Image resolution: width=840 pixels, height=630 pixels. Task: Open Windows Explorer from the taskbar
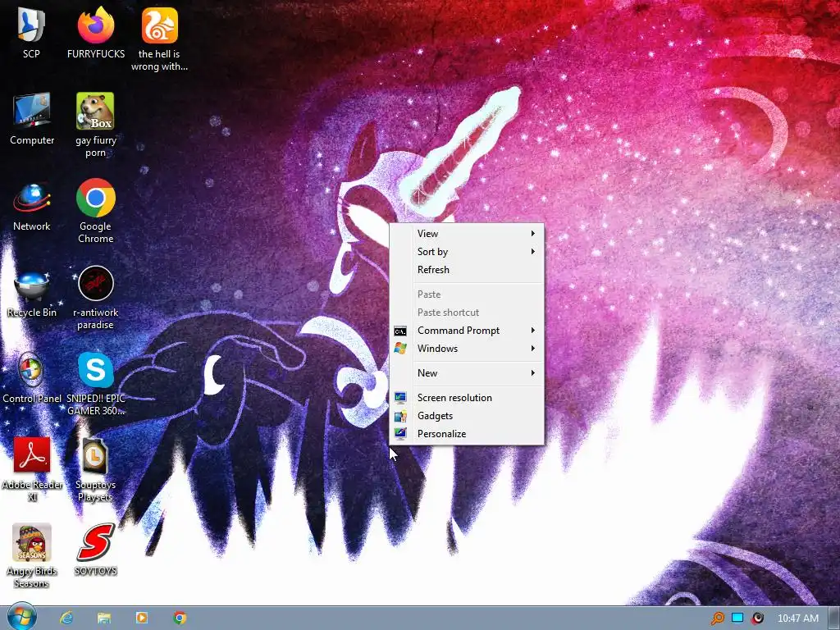(x=104, y=618)
